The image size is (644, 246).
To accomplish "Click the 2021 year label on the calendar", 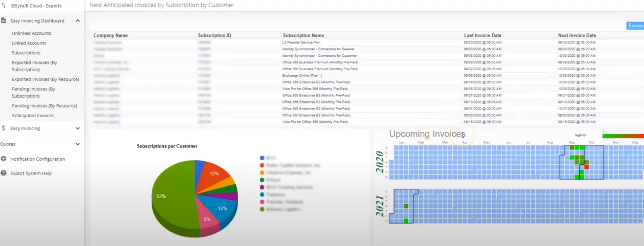I will click(380, 206).
